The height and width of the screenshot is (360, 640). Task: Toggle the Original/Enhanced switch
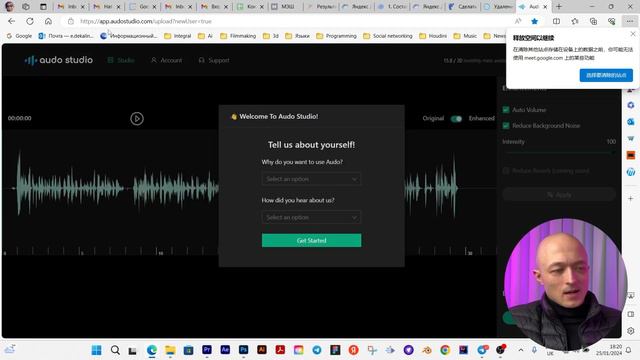(x=456, y=119)
